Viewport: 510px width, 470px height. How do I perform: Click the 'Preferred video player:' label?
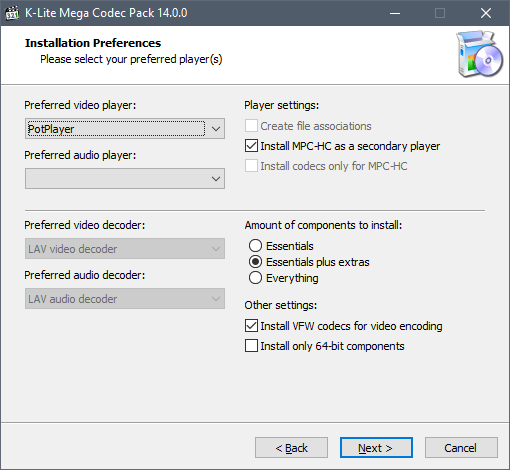pos(80,105)
